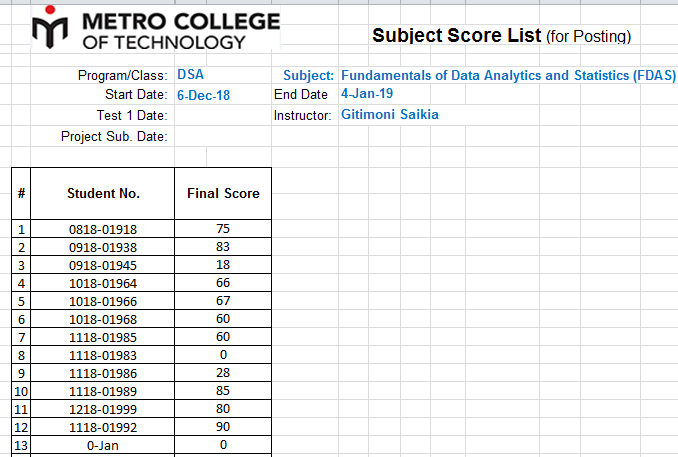Click the Gitimoni Saikia instructor cell
This screenshot has height=457, width=678.
[390, 114]
